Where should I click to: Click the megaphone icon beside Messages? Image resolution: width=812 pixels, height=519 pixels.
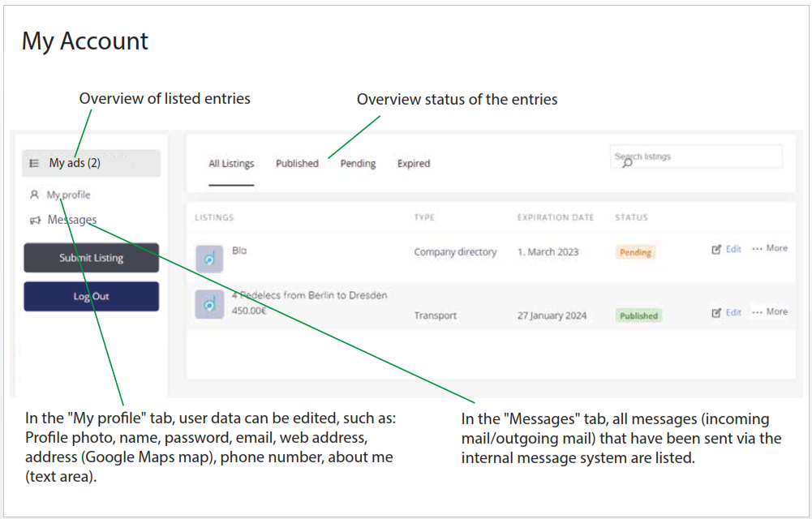pos(35,221)
